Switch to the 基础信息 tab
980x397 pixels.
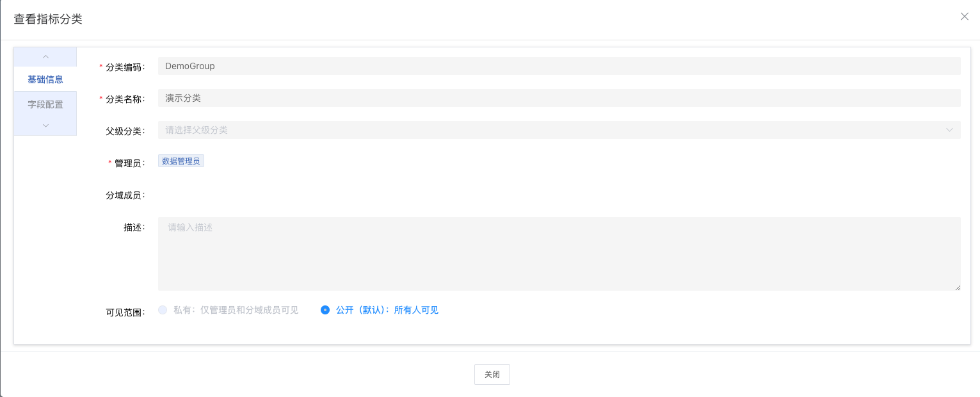pos(45,79)
